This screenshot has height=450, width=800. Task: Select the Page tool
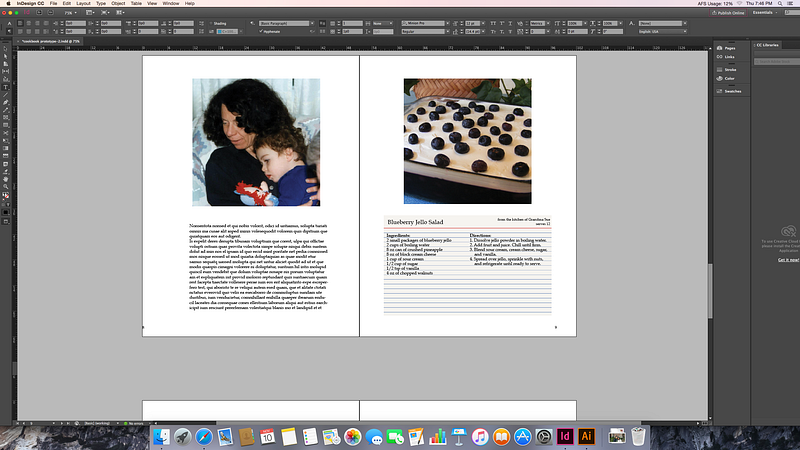pyautogui.click(x=6, y=64)
